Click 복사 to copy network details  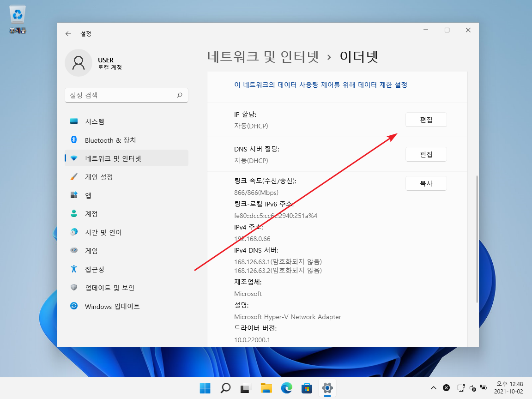(x=426, y=183)
